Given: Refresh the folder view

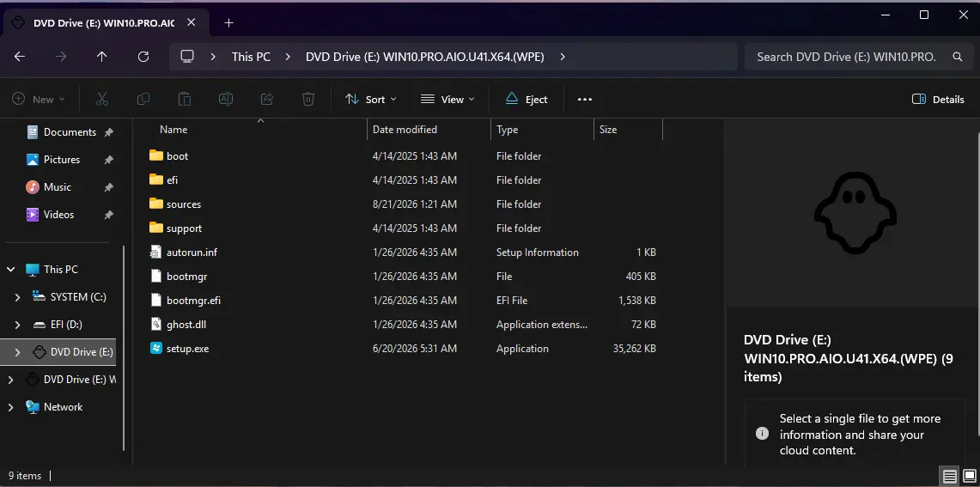Looking at the screenshot, I should tap(143, 57).
